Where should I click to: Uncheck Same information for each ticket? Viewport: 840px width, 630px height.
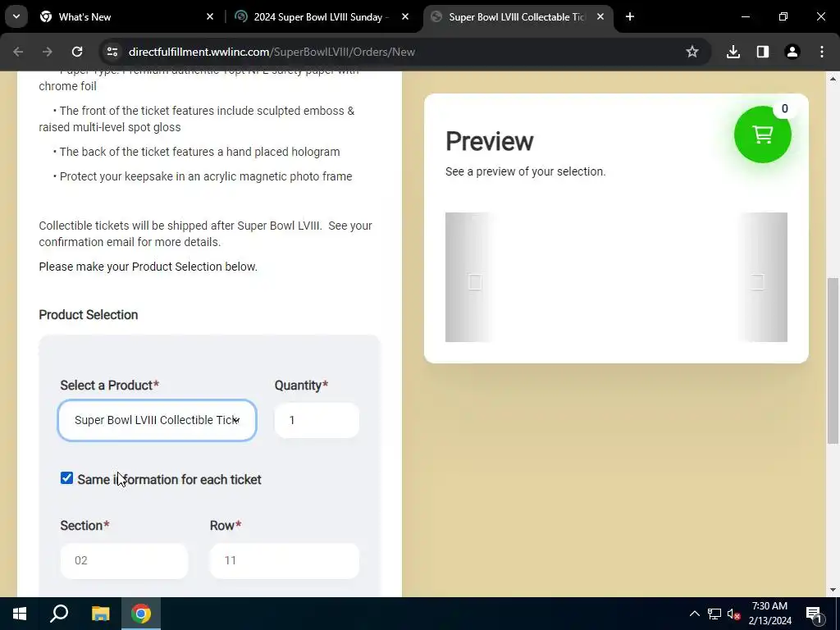click(66, 478)
